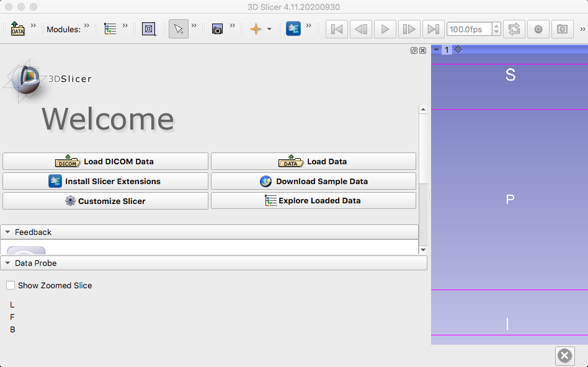The image size is (588, 367).
Task: Click Load DICOM Data button
Action: click(105, 161)
